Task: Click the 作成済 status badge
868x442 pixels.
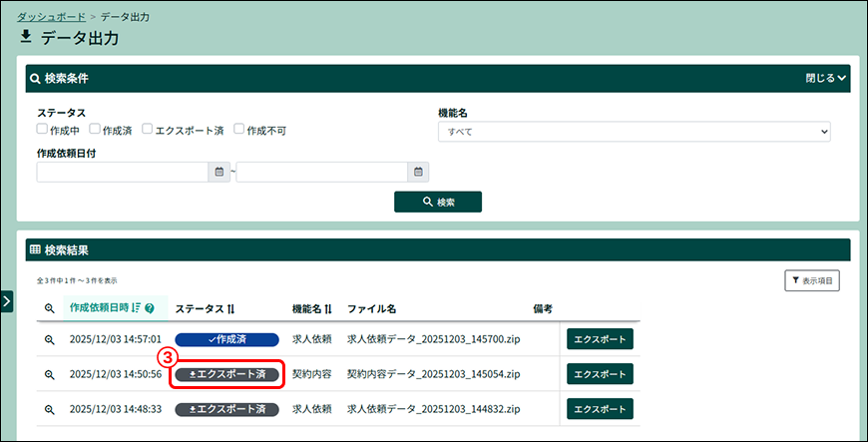Action: 226,339
